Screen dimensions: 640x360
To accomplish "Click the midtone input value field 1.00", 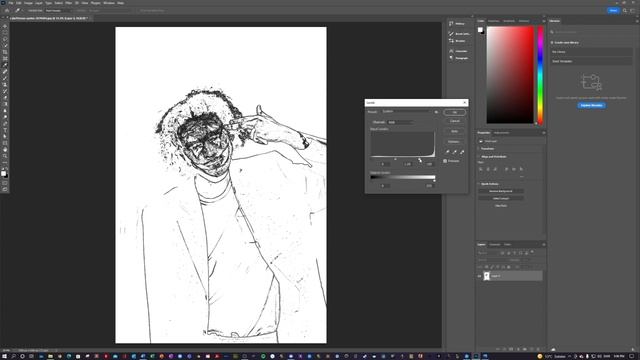I will tap(407, 164).
